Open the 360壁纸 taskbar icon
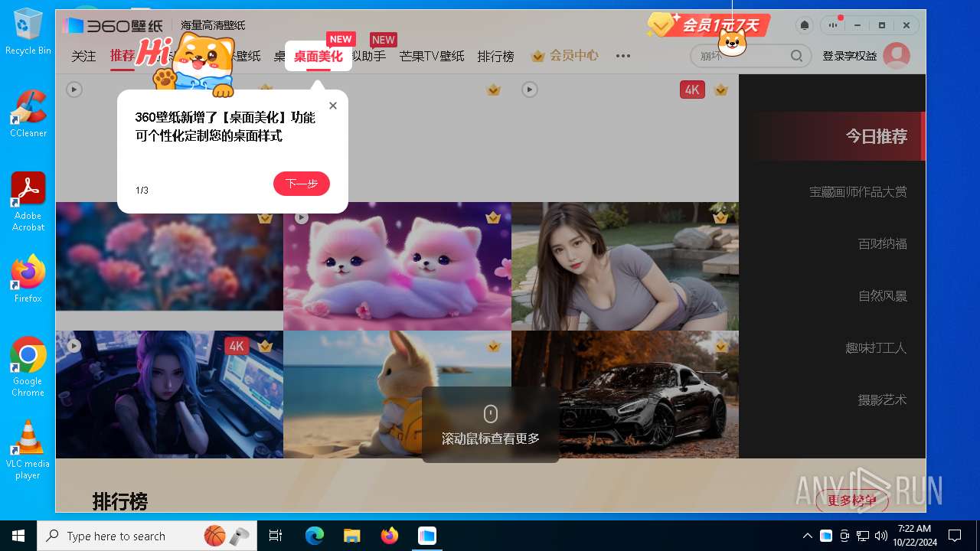Viewport: 980px width, 551px height. (x=426, y=536)
